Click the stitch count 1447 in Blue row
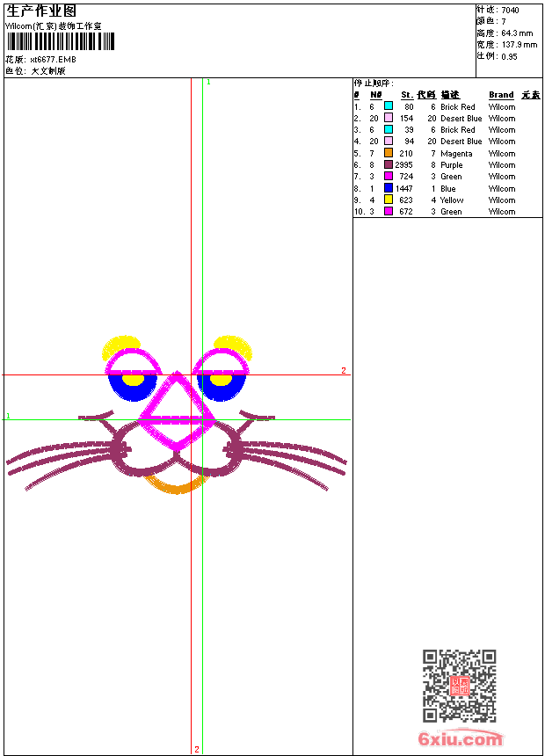 404,188
